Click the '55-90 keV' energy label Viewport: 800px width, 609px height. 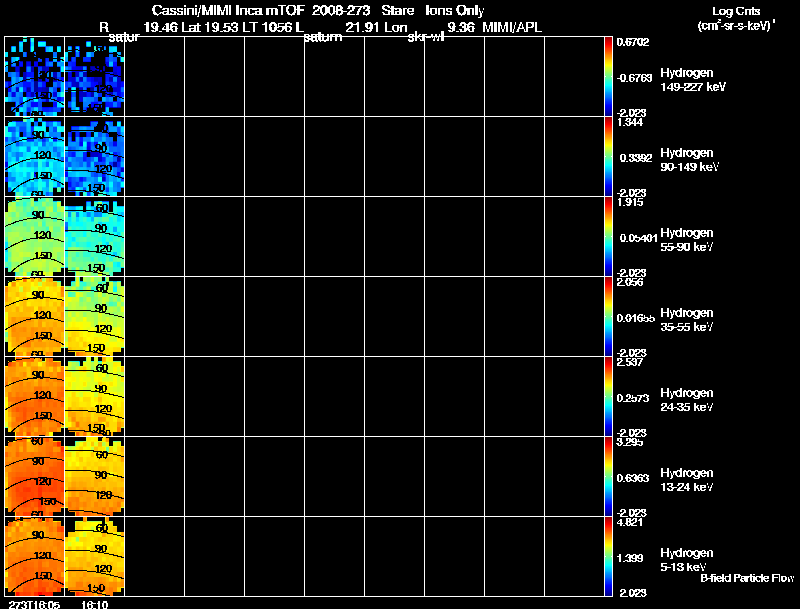687,247
